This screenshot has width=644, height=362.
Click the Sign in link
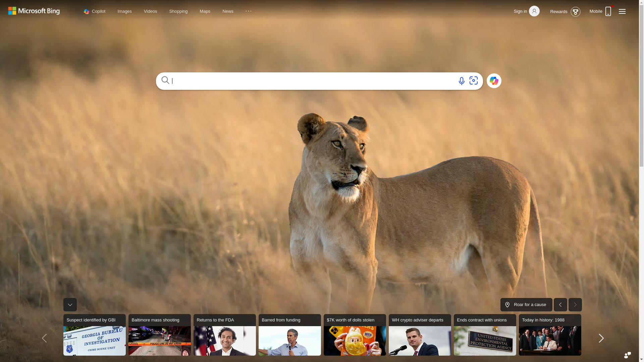pyautogui.click(x=520, y=11)
